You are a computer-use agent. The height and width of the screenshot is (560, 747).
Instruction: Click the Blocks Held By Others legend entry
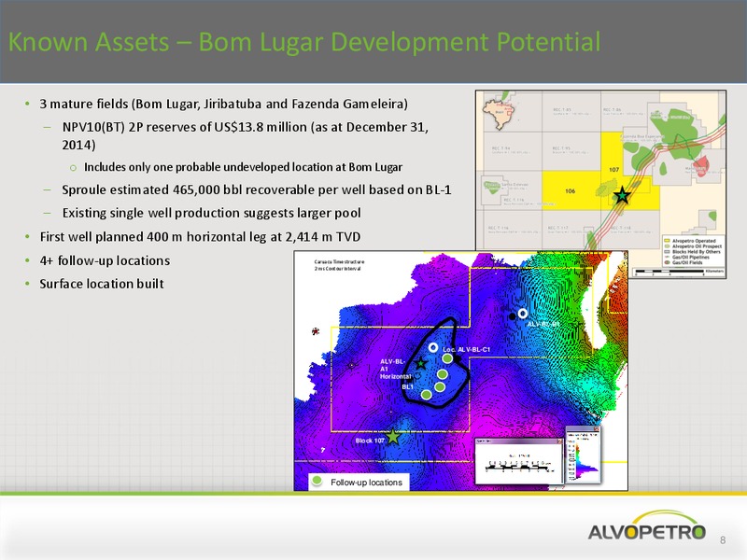[x=692, y=252]
